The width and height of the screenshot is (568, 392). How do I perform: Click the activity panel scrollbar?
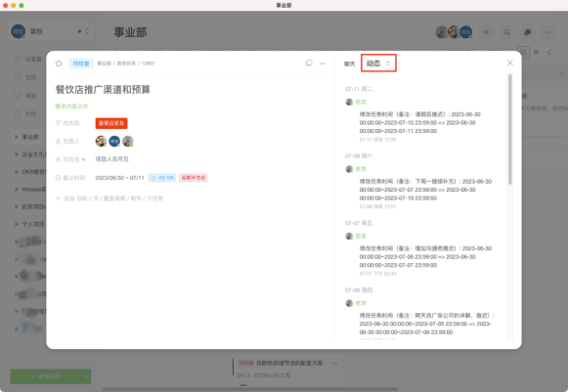click(510, 129)
